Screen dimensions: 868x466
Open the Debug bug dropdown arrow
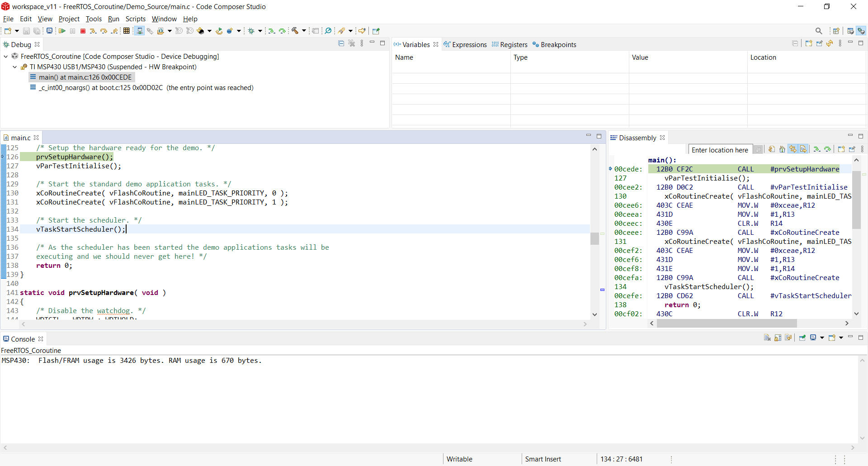pyautogui.click(x=260, y=31)
